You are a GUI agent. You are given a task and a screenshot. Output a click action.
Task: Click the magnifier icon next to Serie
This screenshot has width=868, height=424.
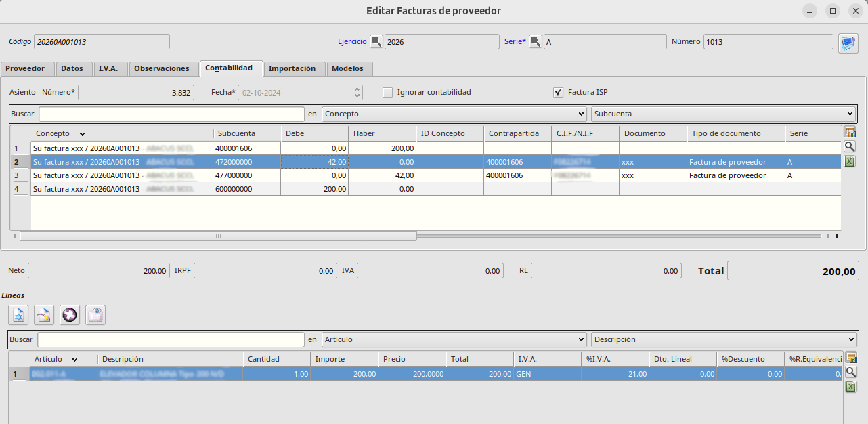pos(535,41)
